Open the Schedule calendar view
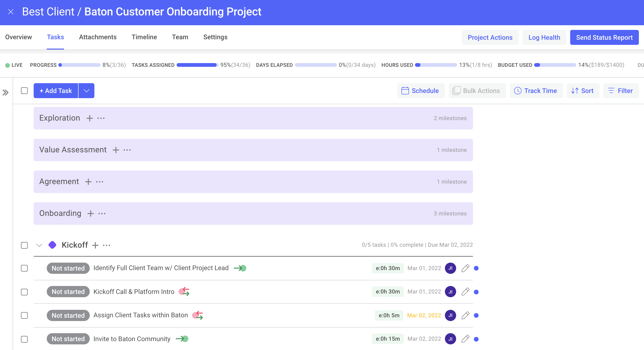 pyautogui.click(x=421, y=91)
